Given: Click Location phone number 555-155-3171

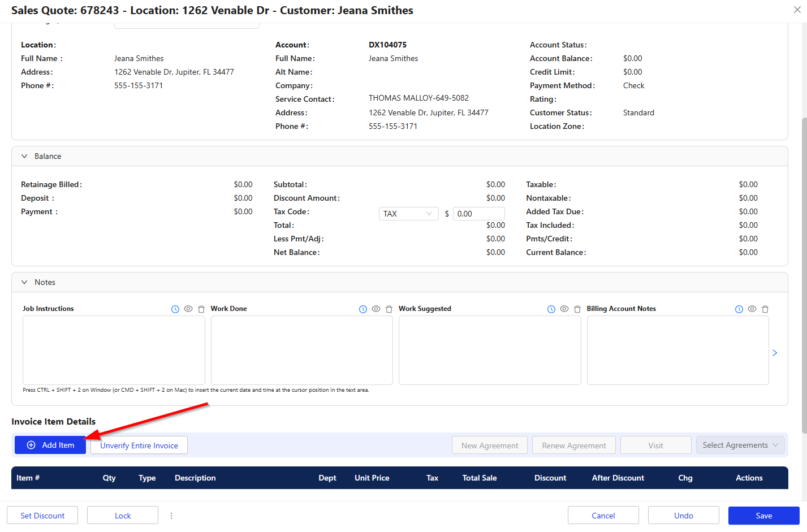Looking at the screenshot, I should [139, 85].
